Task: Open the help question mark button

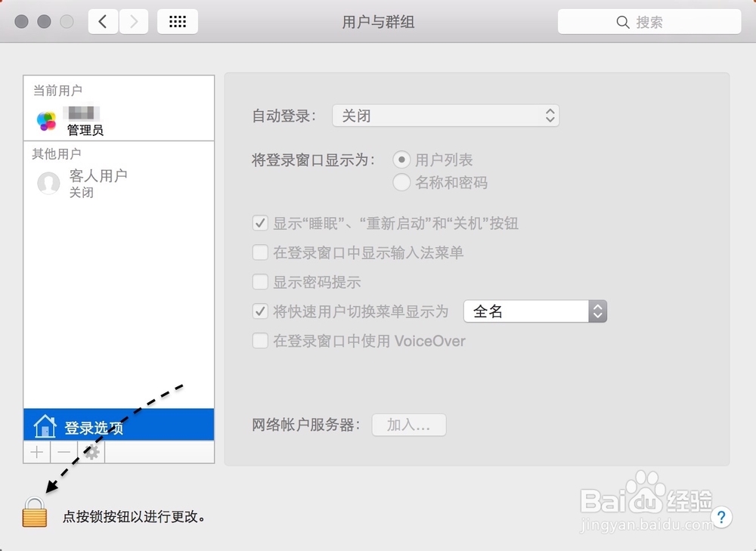Action: (x=722, y=517)
